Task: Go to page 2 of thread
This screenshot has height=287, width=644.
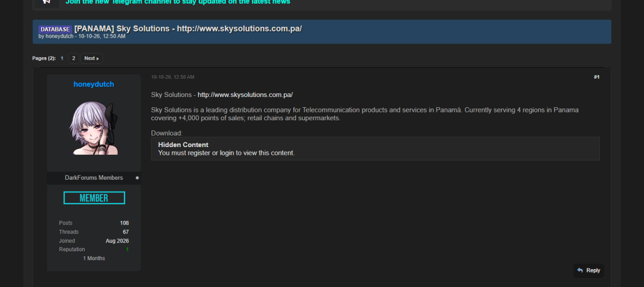Action: tap(73, 58)
